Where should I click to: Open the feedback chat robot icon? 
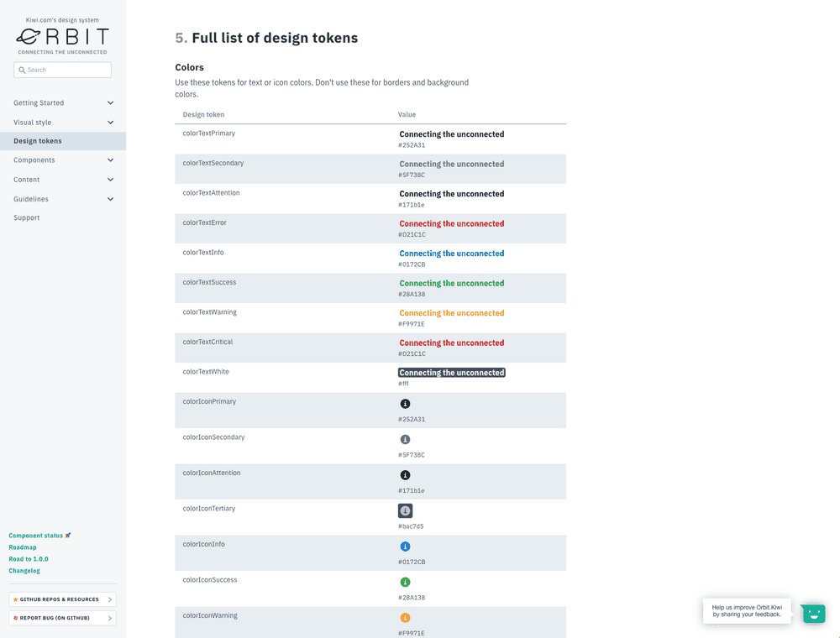(812, 613)
